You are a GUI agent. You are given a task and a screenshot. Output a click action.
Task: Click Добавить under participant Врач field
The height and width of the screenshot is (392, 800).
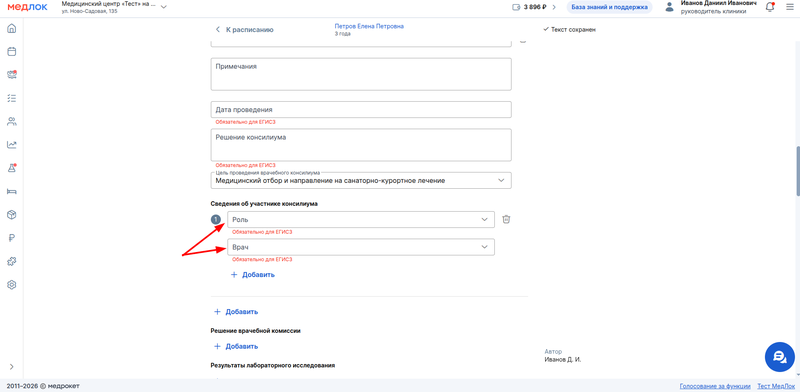pyautogui.click(x=253, y=275)
